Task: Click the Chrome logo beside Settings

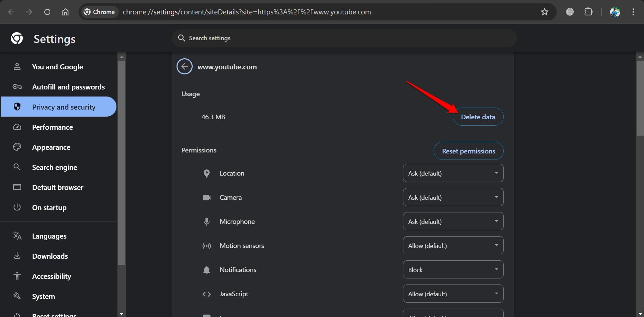Action: 17,39
